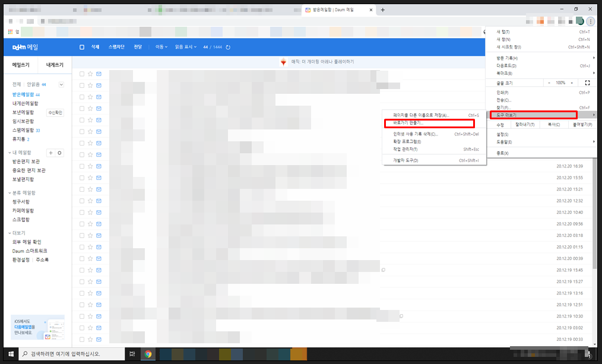602x364 pixels.
Task: Click the fullscreen icon in Chrome menu
Action: pyautogui.click(x=587, y=83)
